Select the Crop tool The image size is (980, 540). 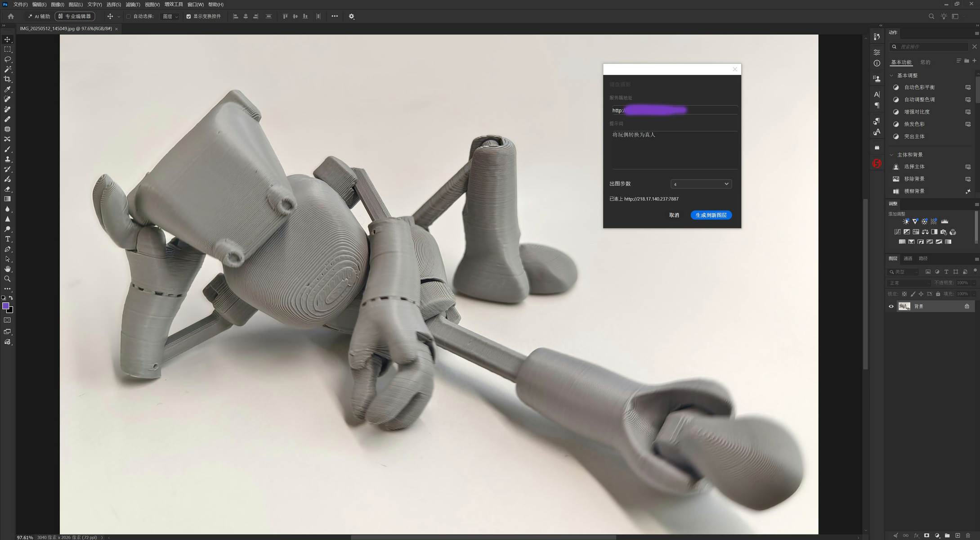click(8, 79)
